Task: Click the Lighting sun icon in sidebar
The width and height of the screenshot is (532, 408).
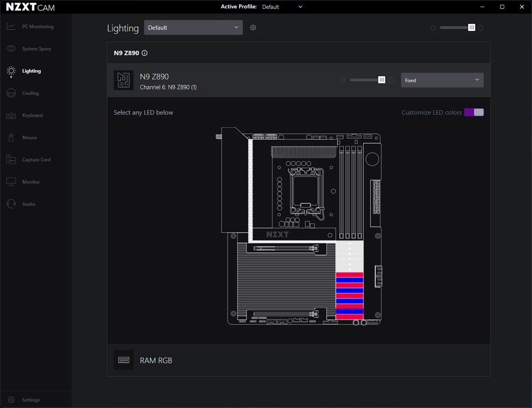Action: (11, 71)
